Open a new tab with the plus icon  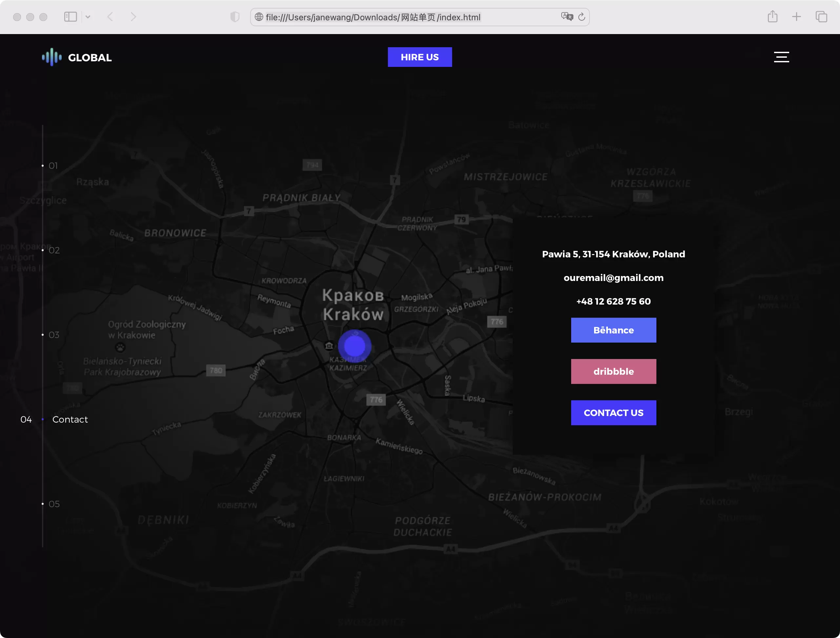coord(796,17)
